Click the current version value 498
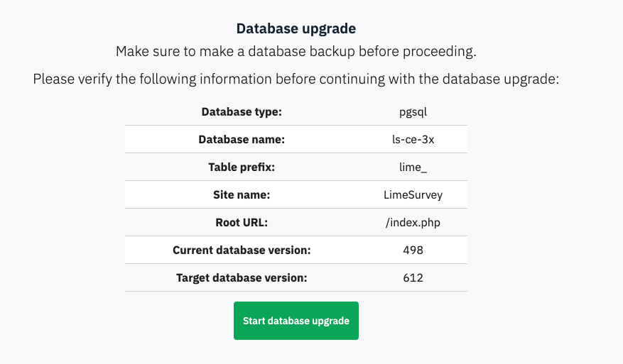The width and height of the screenshot is (623, 364). coord(413,250)
